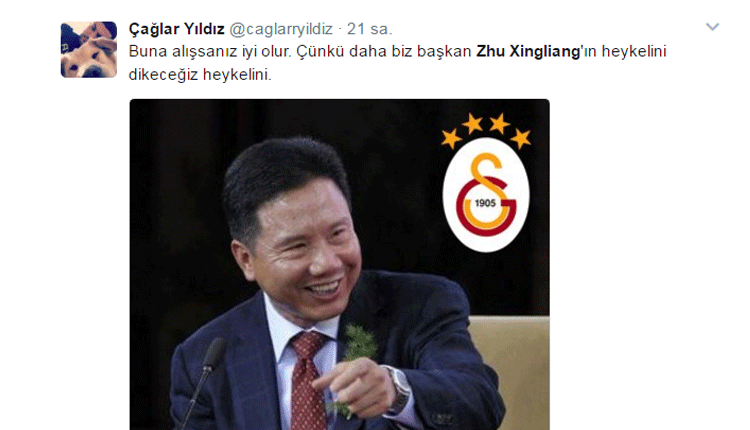
Task: Click the four gold stars above the crest
Action: (x=486, y=130)
